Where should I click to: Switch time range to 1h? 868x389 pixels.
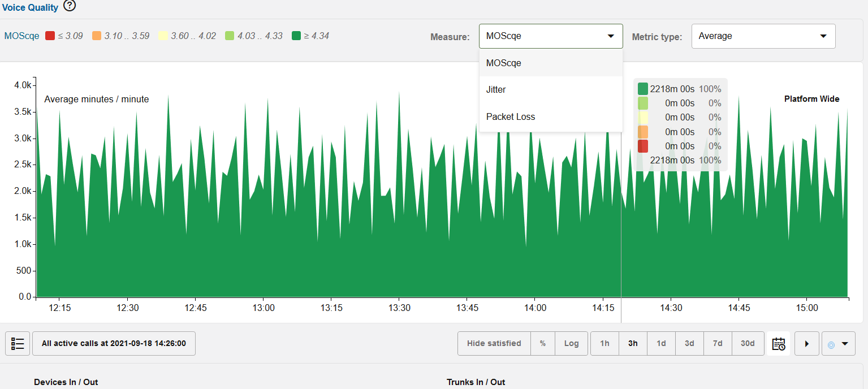[604, 343]
